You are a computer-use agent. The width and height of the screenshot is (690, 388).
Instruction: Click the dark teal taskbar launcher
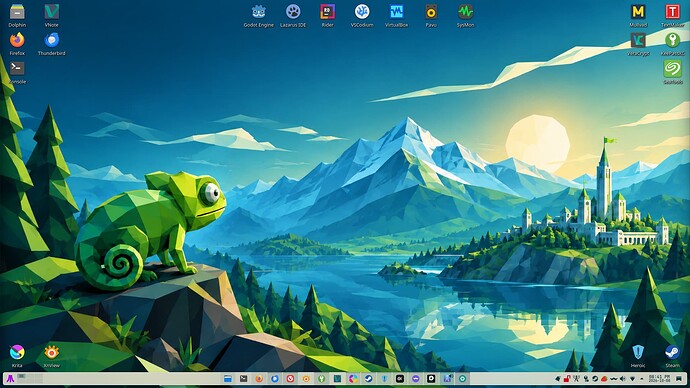(x=338, y=379)
